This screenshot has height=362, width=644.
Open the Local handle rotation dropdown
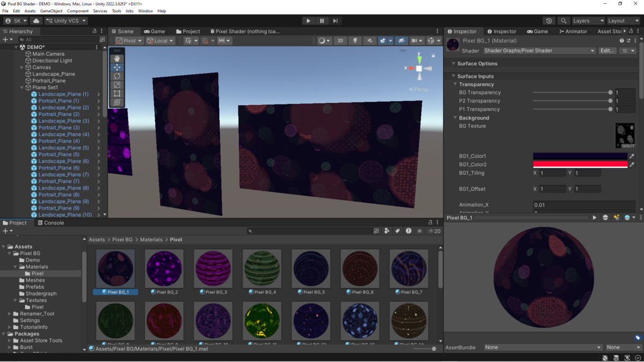160,41
